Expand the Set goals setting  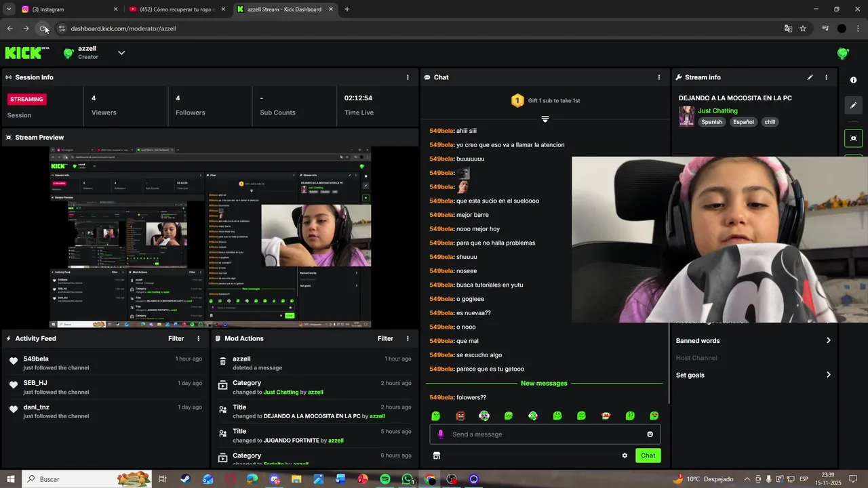[753, 375]
